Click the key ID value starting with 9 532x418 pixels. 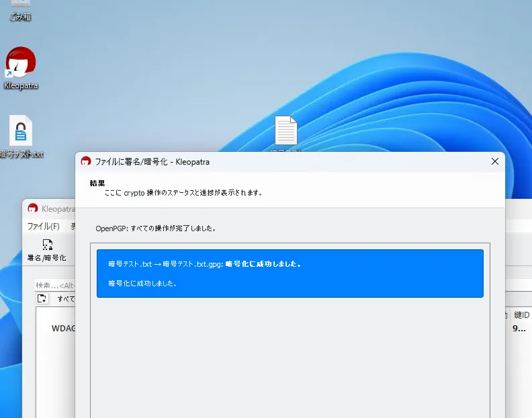[x=519, y=329]
